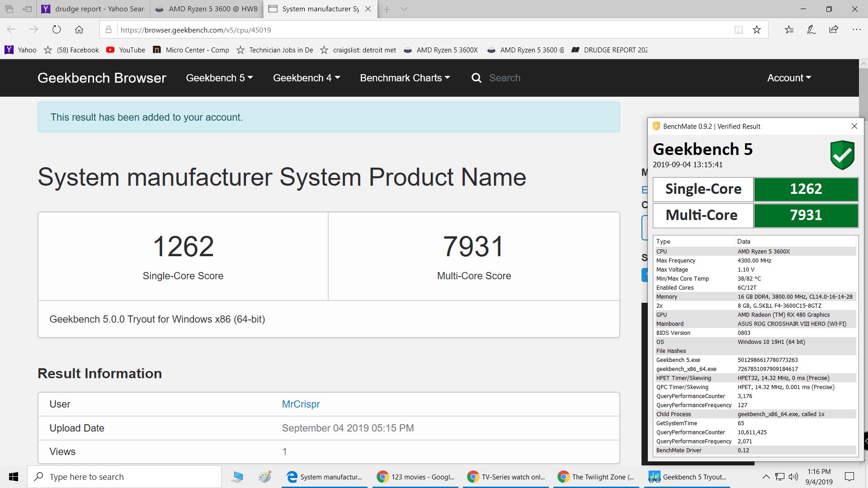The height and width of the screenshot is (488, 868).
Task: Open the Paint app on the taskbar
Action: [x=265, y=477]
